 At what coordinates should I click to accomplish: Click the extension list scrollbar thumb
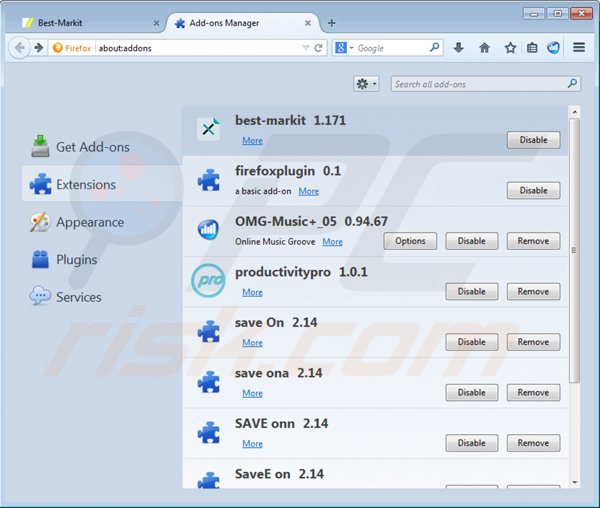coord(574,250)
